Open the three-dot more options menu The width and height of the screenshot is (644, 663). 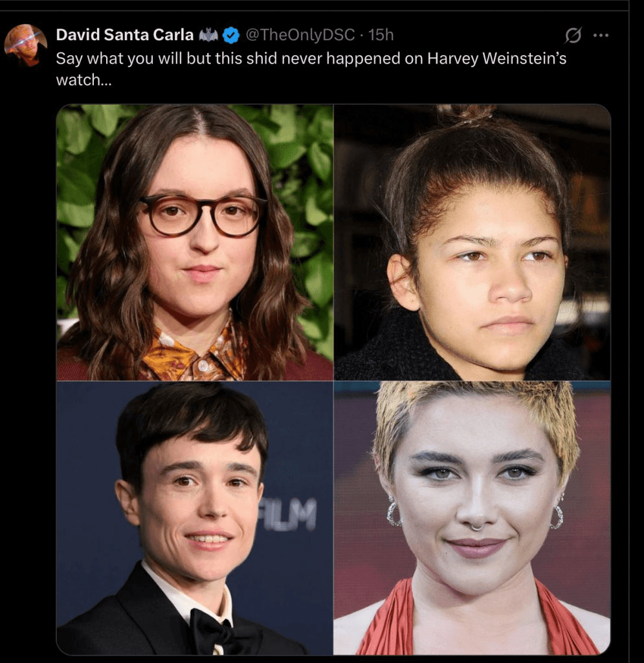pos(601,35)
